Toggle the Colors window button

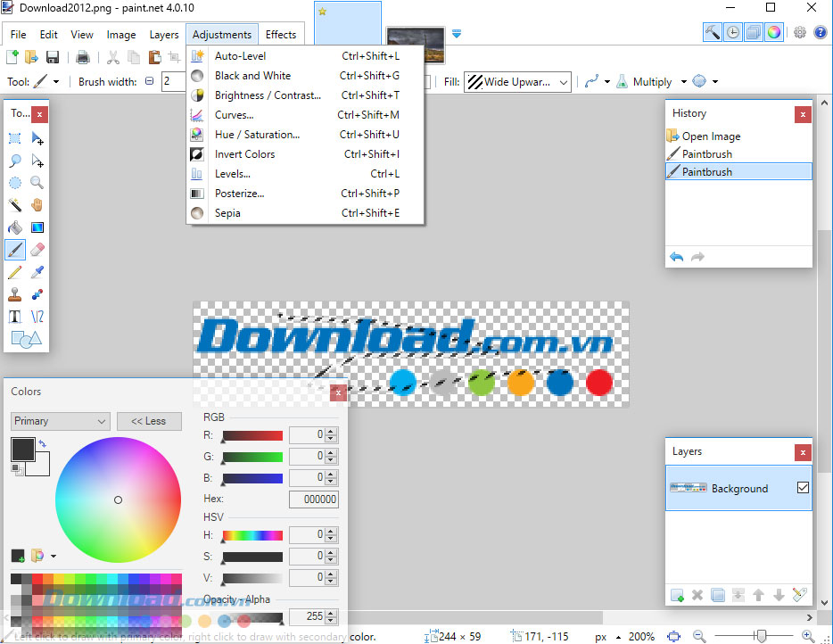pyautogui.click(x=774, y=32)
